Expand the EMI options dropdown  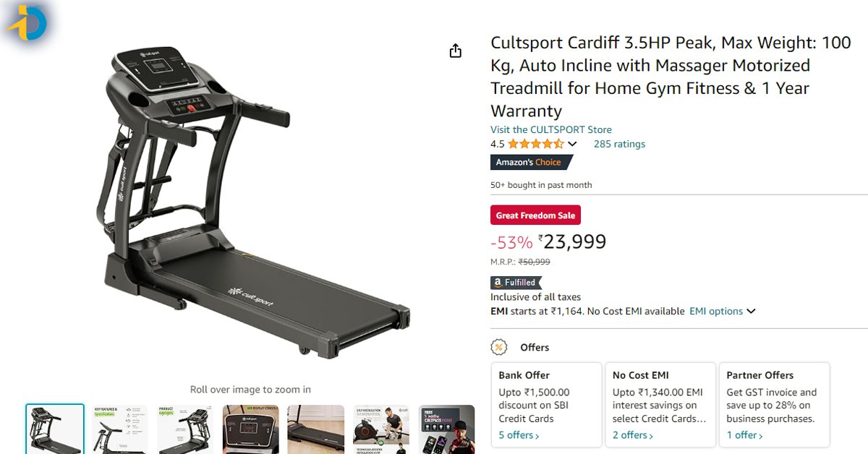coord(722,311)
